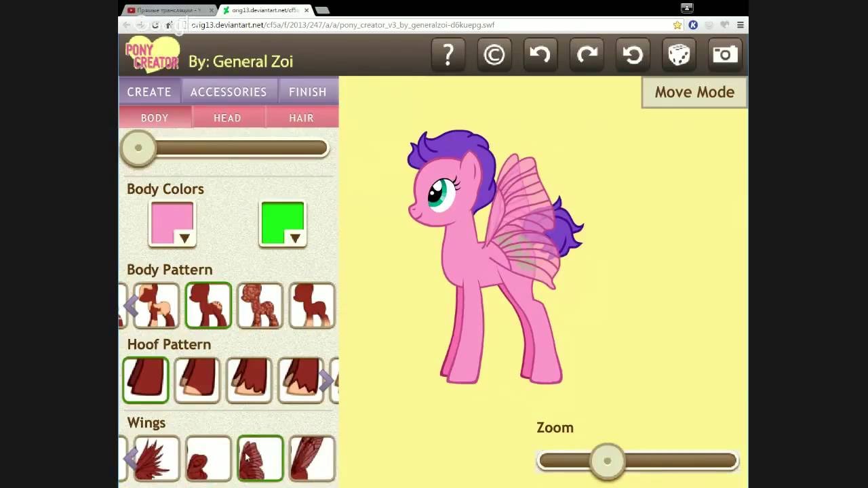Select the small folded wings option
This screenshot has width=868, height=488.
click(208, 459)
